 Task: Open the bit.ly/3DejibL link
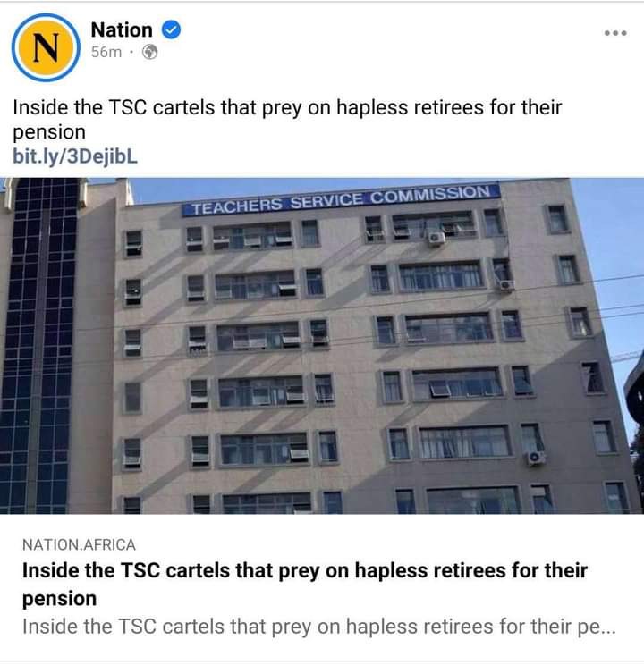[75, 156]
